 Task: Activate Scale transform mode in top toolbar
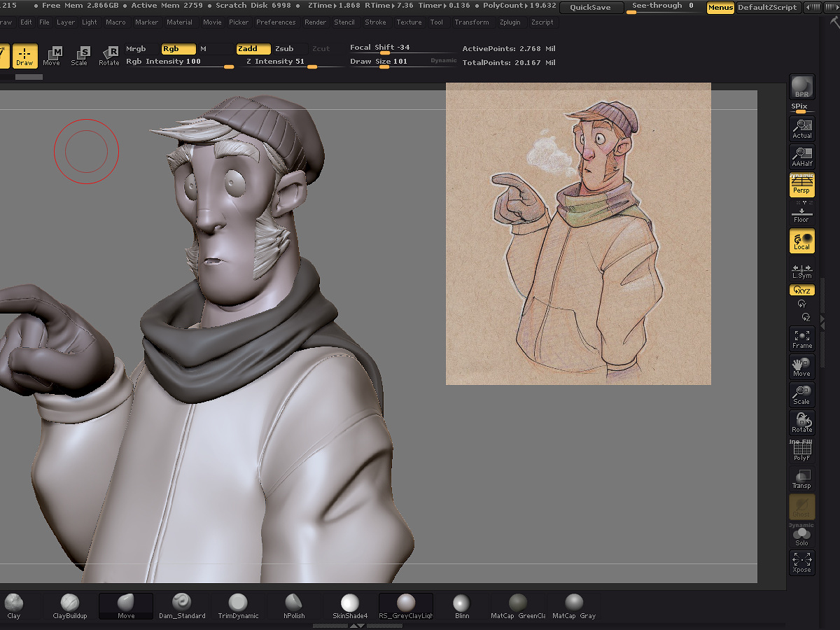tap(80, 56)
